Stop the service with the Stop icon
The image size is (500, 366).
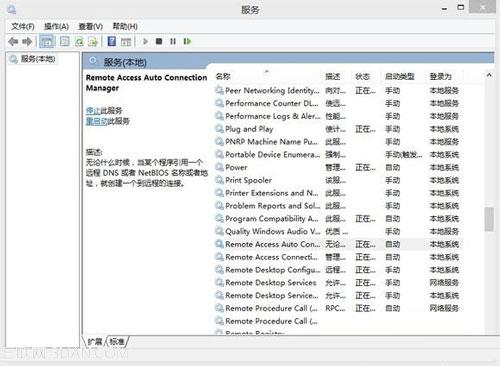tap(159, 41)
